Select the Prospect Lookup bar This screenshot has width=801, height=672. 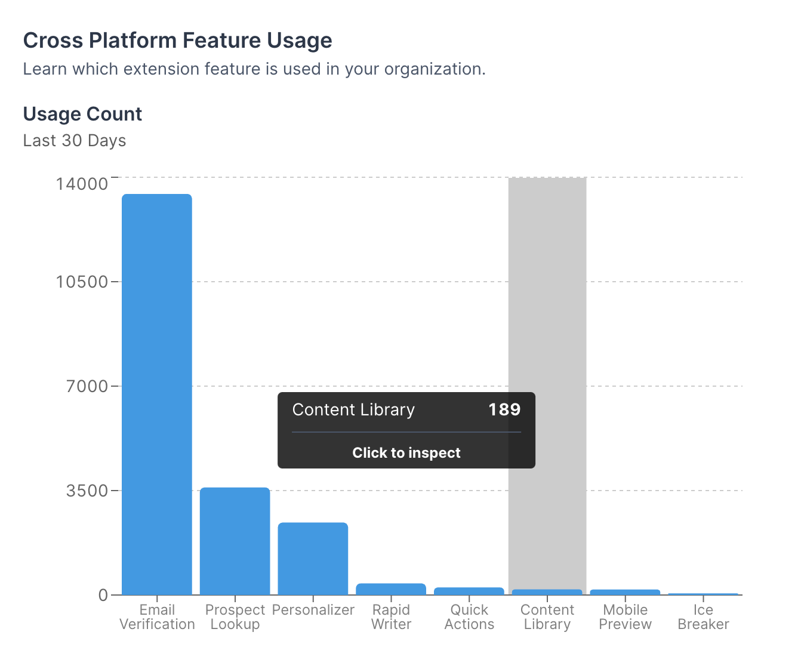235,541
